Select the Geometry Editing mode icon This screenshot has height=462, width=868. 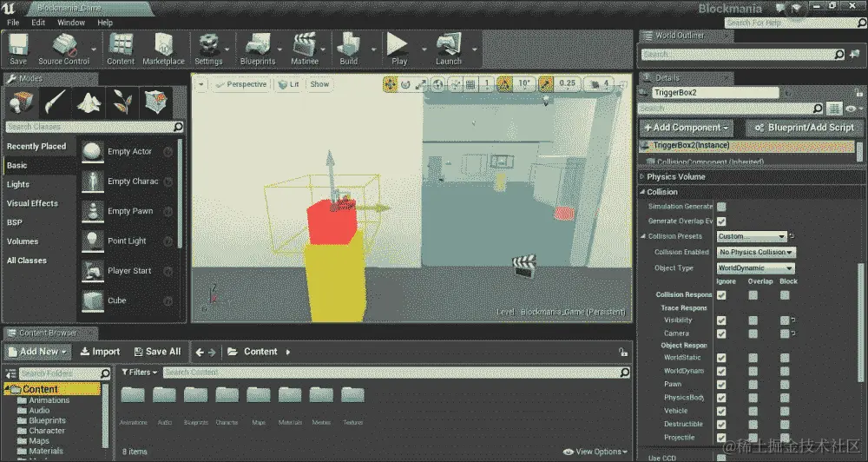tap(156, 102)
